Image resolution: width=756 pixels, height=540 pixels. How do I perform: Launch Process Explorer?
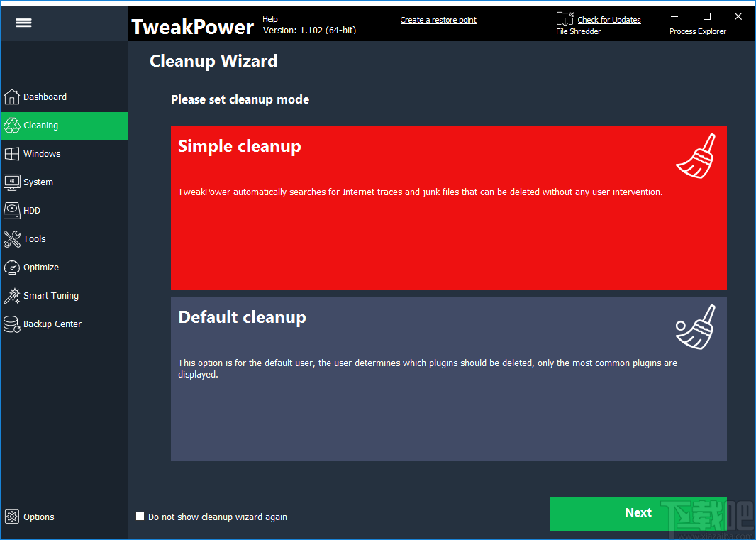698,31
